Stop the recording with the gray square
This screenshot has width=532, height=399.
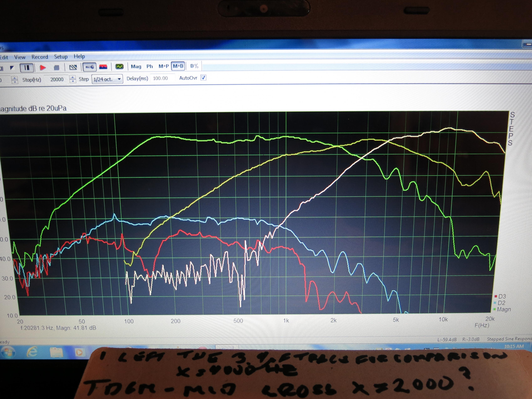[x=57, y=68]
